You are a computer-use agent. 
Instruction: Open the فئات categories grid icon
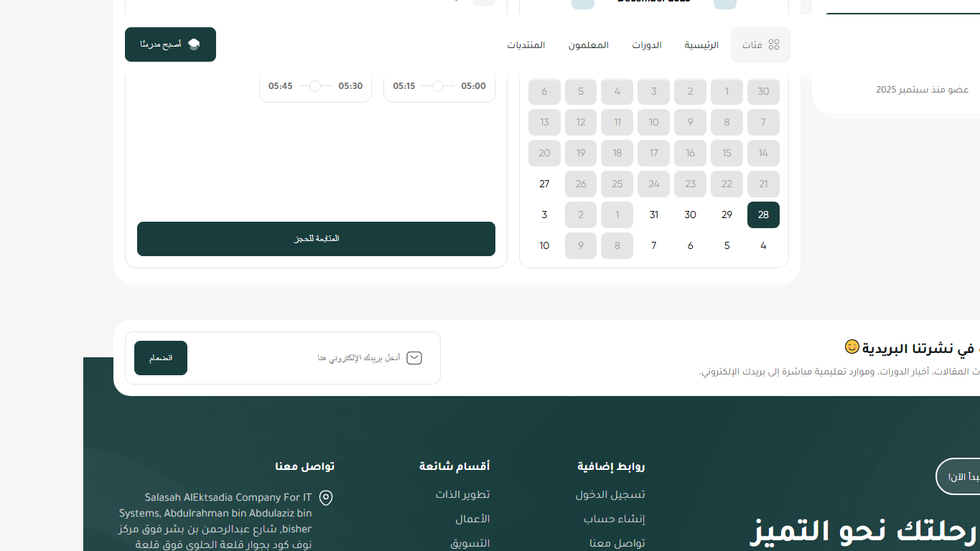coord(773,44)
